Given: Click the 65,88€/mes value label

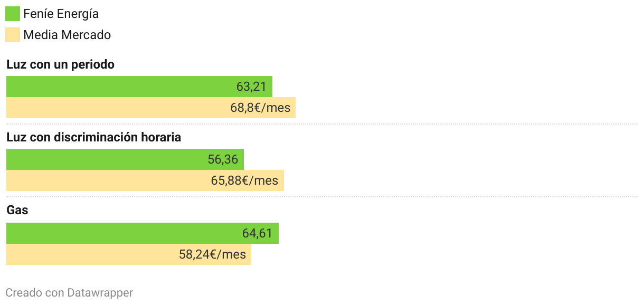Looking at the screenshot, I should click(244, 180).
